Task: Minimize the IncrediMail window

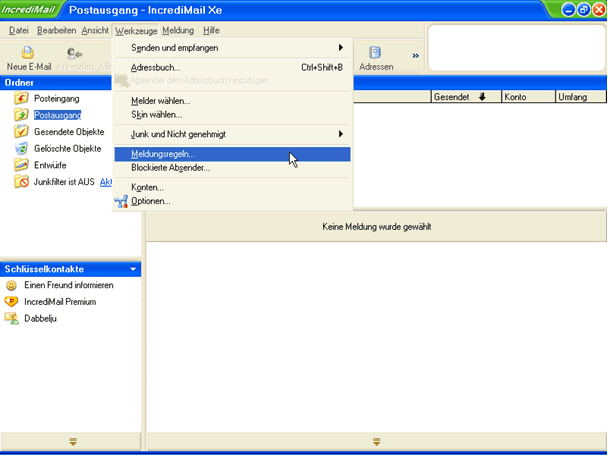Action: pos(568,10)
